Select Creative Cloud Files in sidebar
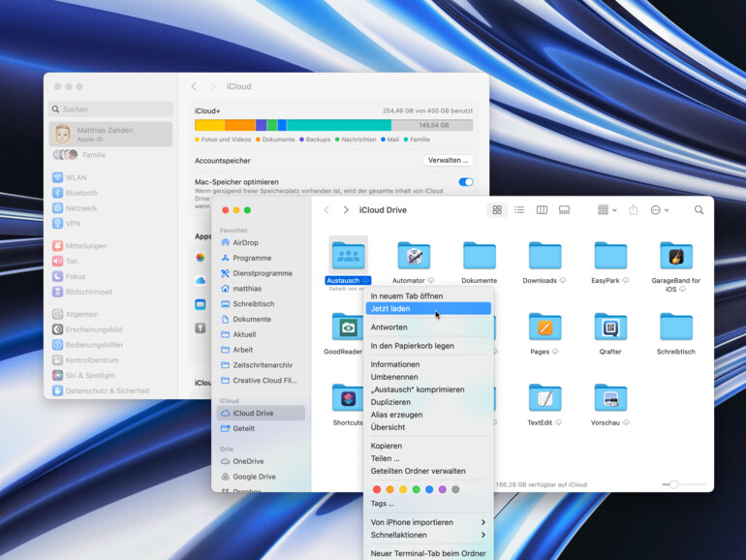 (261, 380)
